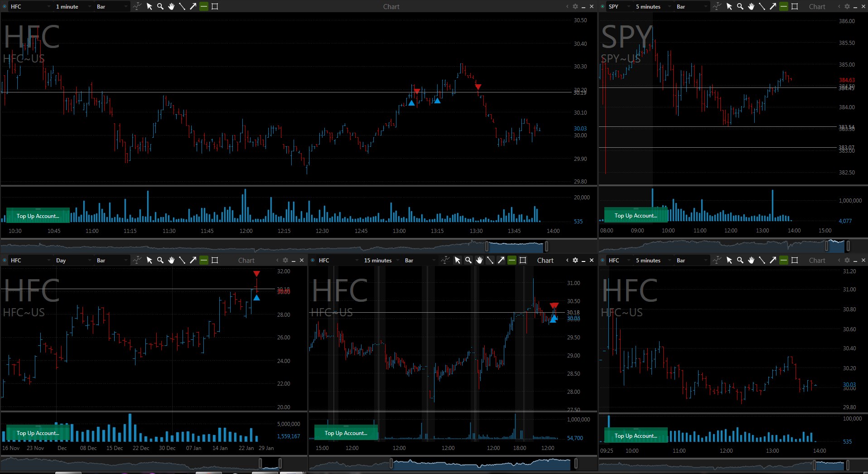Viewport: 868px width, 474px height.
Task: Open '1 minute' interval dropdown
Action: pos(72,6)
